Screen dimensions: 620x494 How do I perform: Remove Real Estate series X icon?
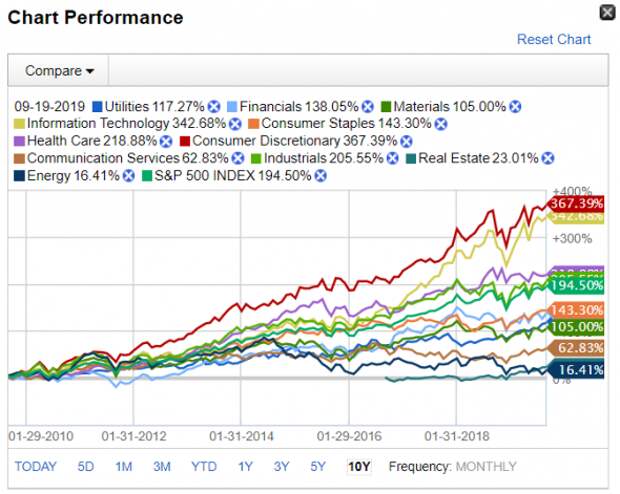pyautogui.click(x=548, y=158)
